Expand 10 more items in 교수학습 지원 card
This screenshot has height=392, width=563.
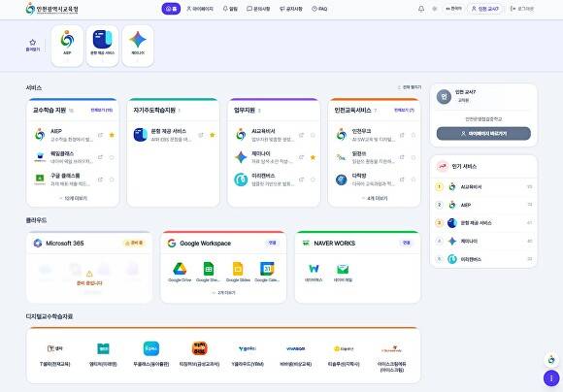pyautogui.click(x=73, y=198)
